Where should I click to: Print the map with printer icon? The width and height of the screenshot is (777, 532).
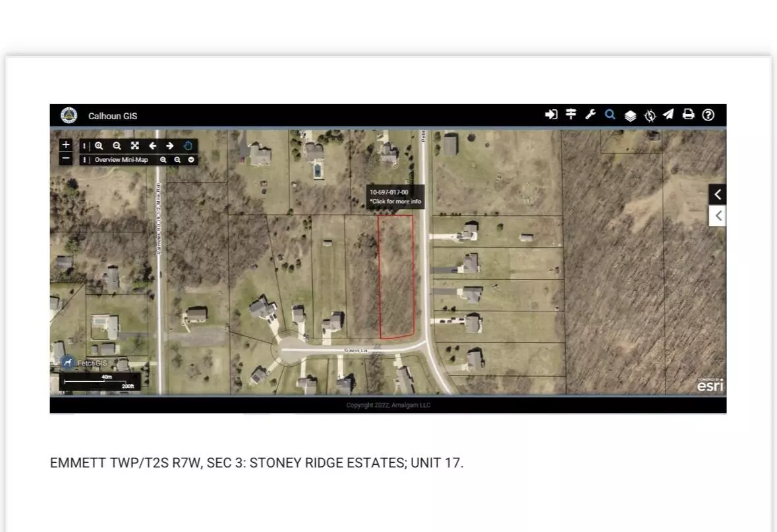pos(688,115)
